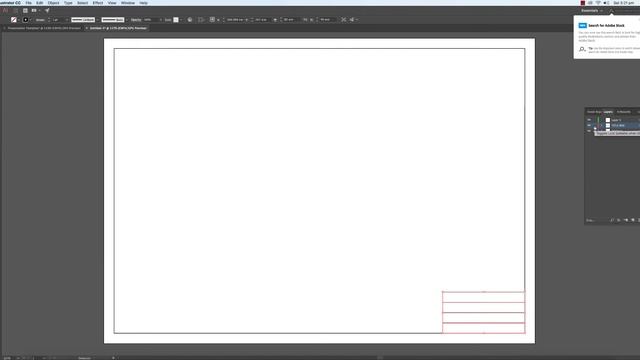This screenshot has height=360, width=640.
Task: Click the Wi-Fi icon in macOS menu bar
Action: click(598, 3)
